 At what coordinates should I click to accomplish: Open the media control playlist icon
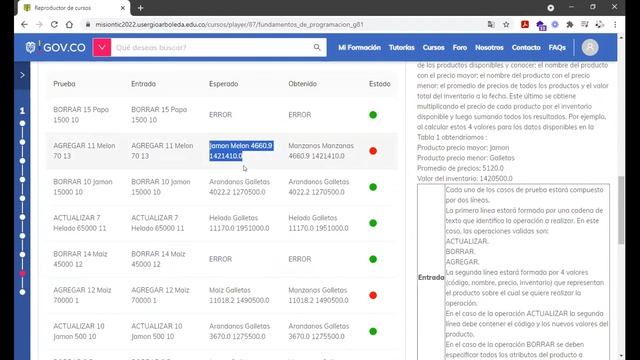584,24
